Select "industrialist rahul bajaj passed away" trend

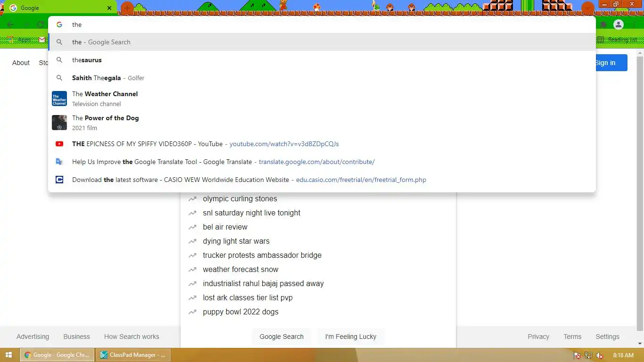click(x=318, y=284)
